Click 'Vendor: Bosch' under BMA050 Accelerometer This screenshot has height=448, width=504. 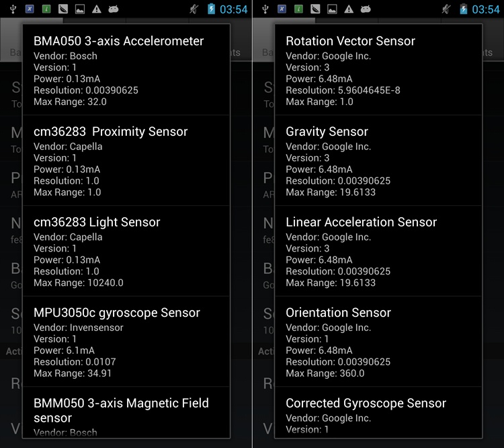coord(65,56)
